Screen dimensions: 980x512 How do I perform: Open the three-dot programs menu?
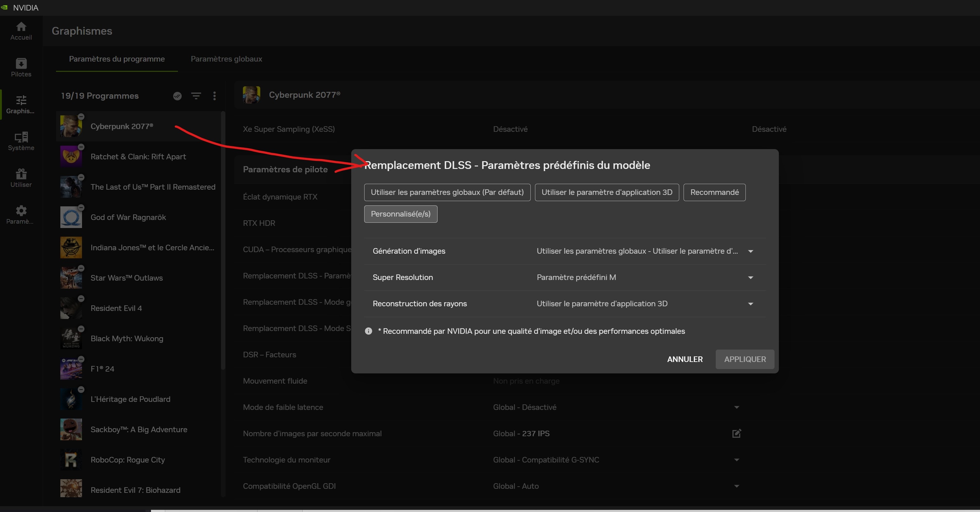point(214,96)
